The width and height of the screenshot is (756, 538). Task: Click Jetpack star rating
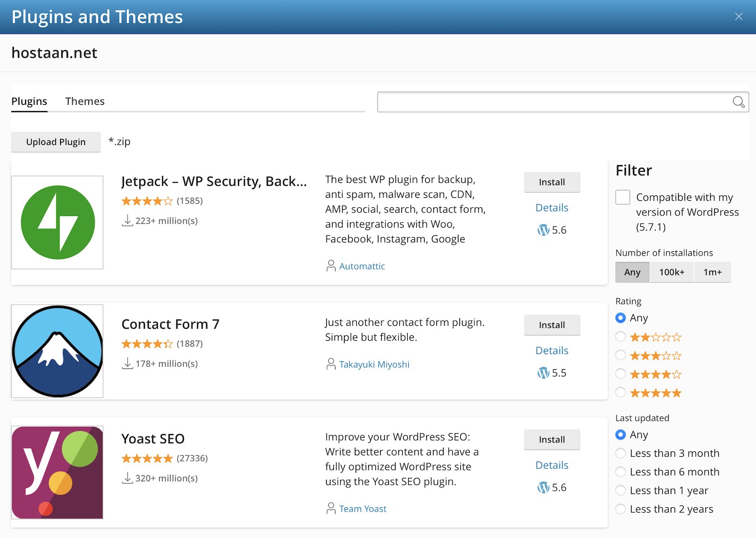point(147,201)
